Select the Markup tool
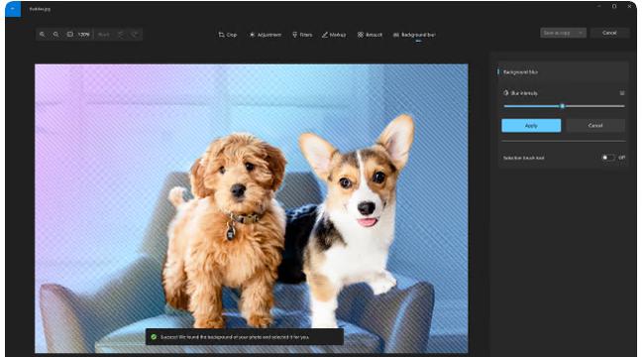 [334, 35]
